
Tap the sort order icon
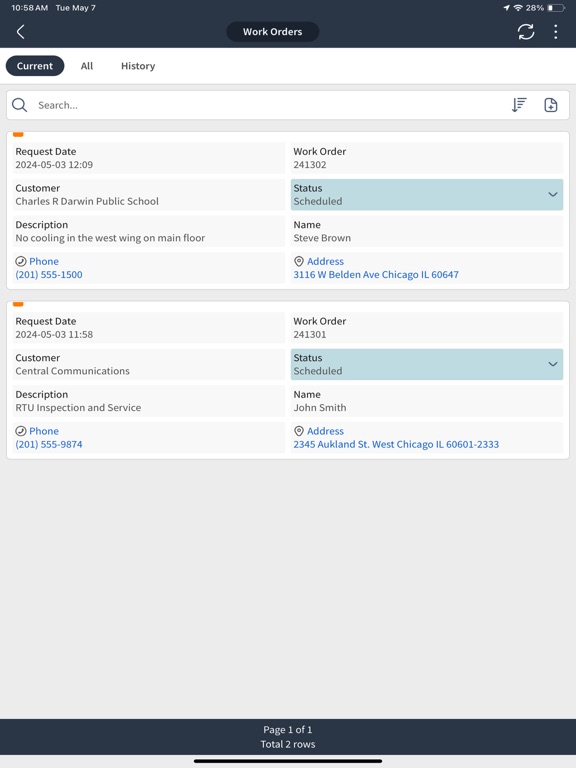coord(519,105)
